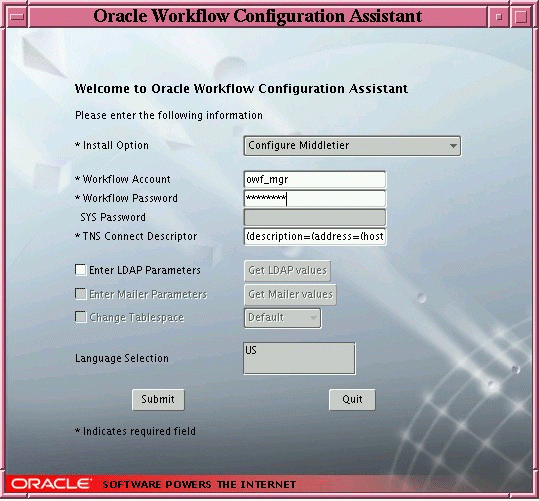The image size is (539, 501).
Task: Click the Workflow Account label
Action: pyautogui.click(x=123, y=179)
